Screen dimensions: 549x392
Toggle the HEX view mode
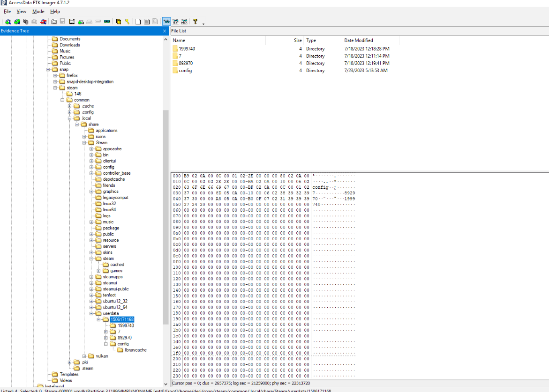(x=184, y=22)
